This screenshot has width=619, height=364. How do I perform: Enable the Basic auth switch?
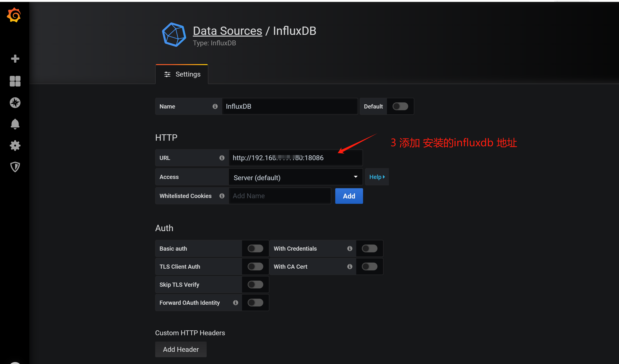tap(255, 248)
